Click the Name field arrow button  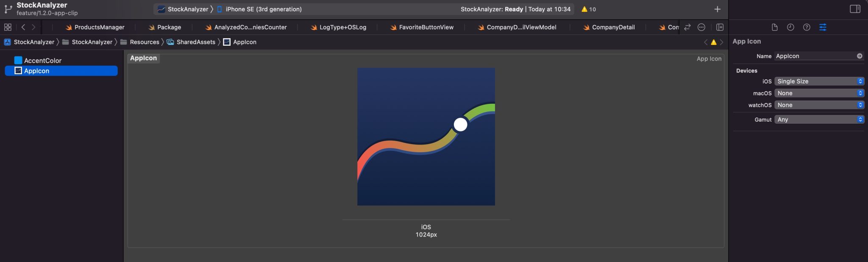pos(860,56)
